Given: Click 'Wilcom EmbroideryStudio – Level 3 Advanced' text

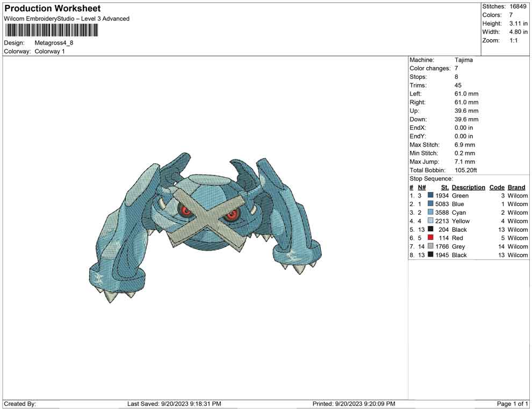Looking at the screenshot, I should (67, 19).
